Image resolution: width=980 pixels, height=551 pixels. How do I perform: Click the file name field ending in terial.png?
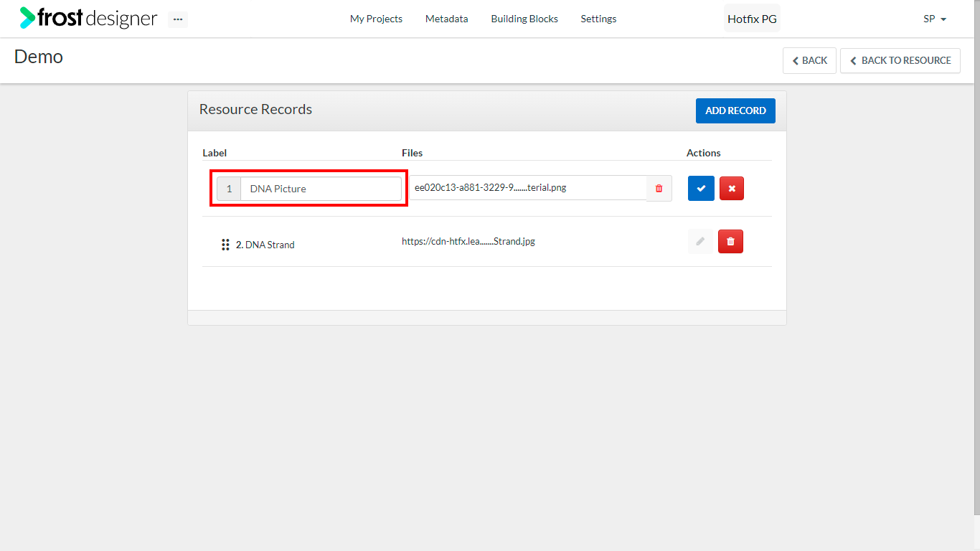pos(528,188)
